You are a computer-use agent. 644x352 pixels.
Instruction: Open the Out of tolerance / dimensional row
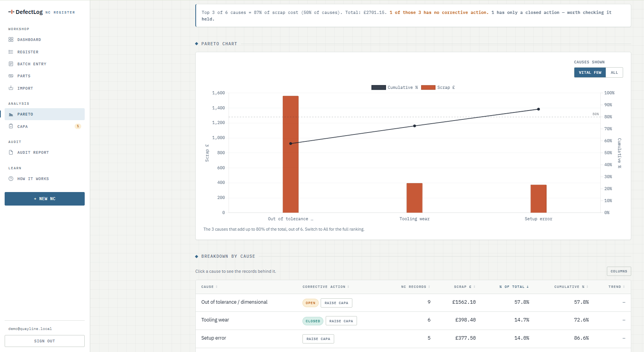413,303
